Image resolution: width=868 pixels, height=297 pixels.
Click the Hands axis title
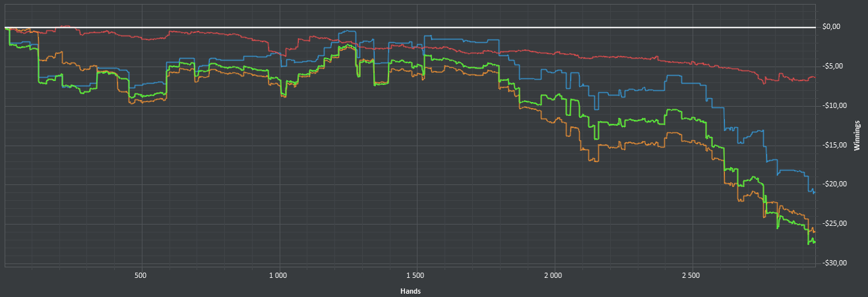point(410,290)
